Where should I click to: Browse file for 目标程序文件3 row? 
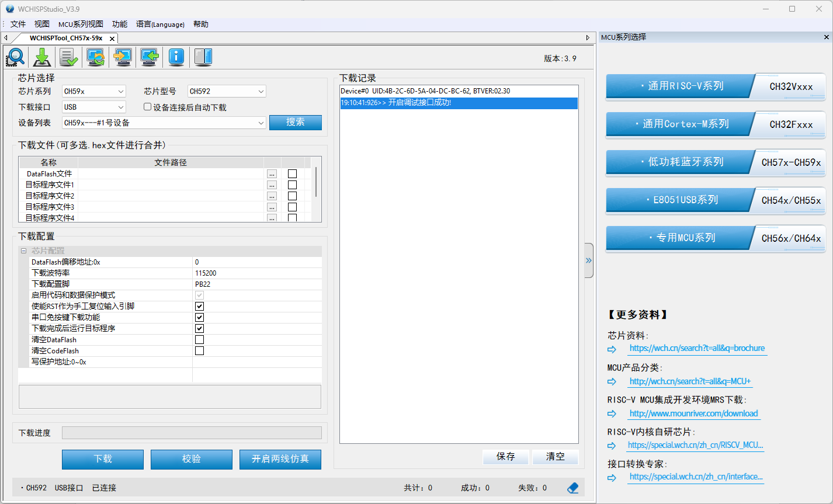click(272, 207)
